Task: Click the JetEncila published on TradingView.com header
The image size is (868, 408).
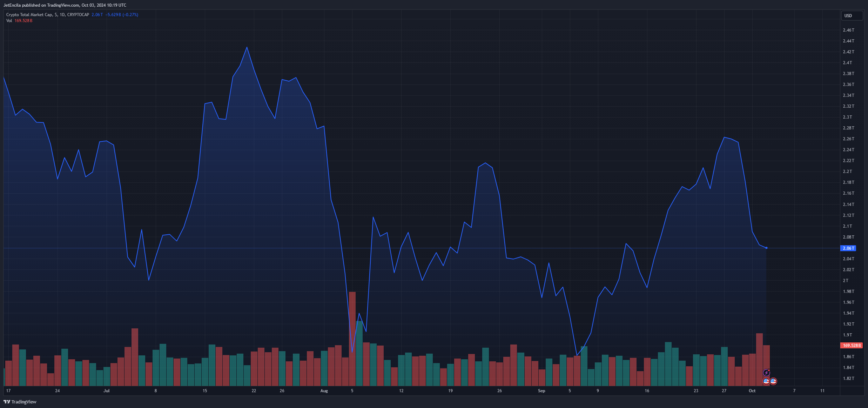Action: coord(65,5)
